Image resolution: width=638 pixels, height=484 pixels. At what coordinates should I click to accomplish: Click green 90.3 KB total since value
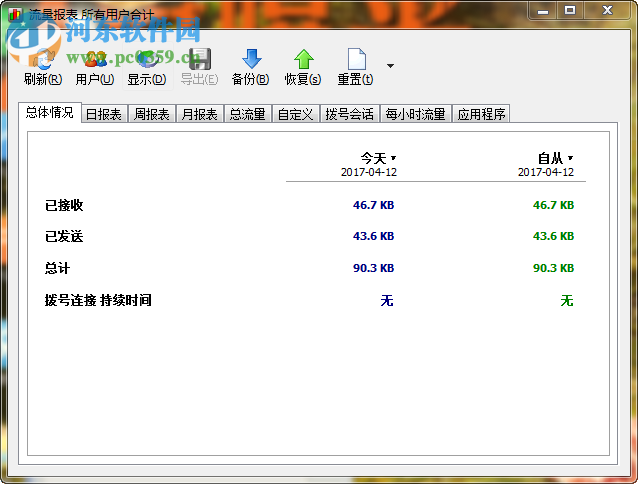(x=553, y=268)
